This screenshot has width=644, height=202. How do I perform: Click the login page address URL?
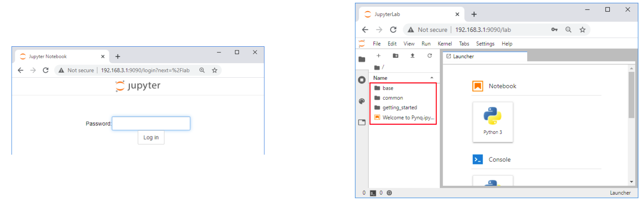click(145, 70)
